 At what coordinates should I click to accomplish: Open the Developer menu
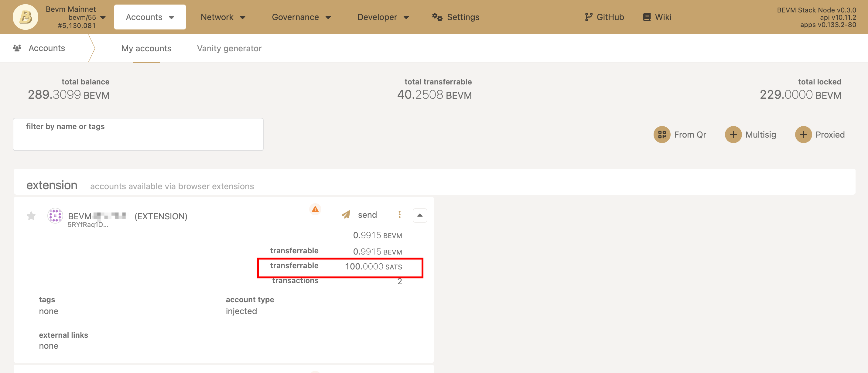(x=383, y=17)
